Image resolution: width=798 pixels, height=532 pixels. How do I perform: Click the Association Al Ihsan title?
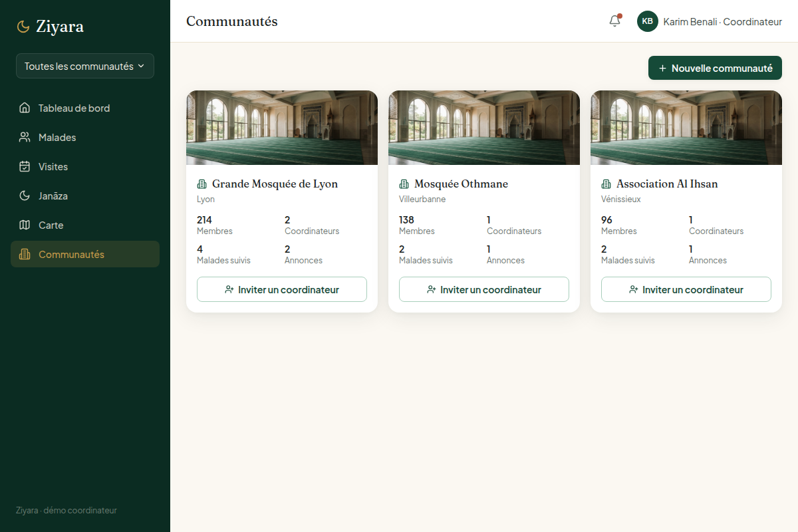(667, 184)
